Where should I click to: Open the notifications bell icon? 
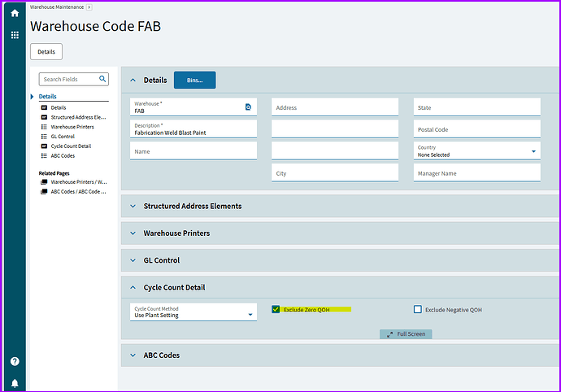15,383
